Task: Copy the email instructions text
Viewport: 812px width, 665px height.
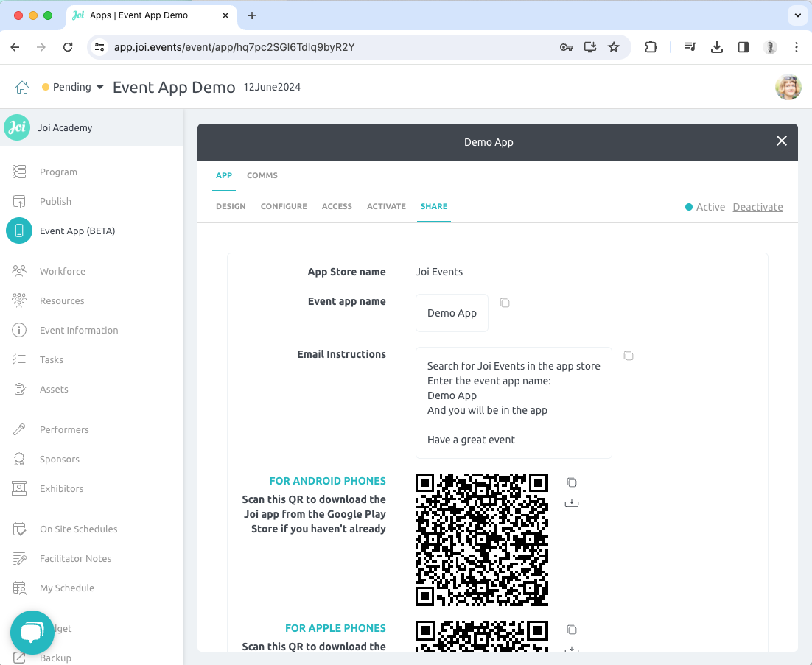Action: (629, 356)
